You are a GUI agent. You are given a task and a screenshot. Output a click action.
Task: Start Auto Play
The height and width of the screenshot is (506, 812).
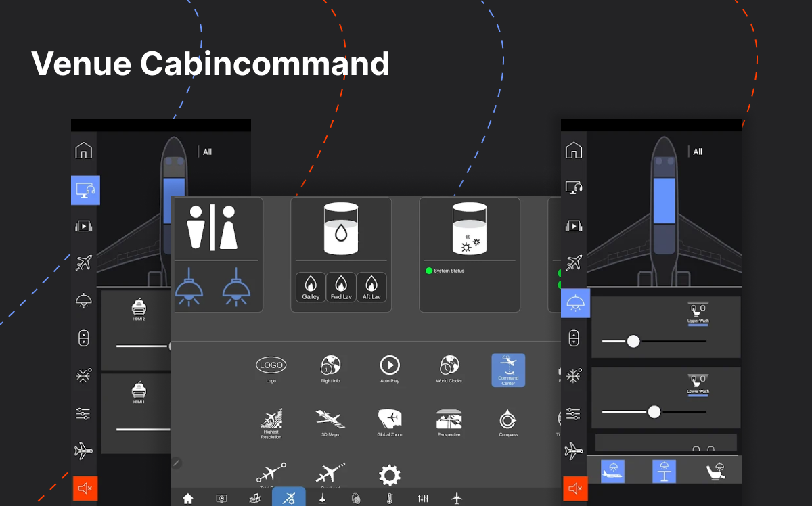pos(390,366)
